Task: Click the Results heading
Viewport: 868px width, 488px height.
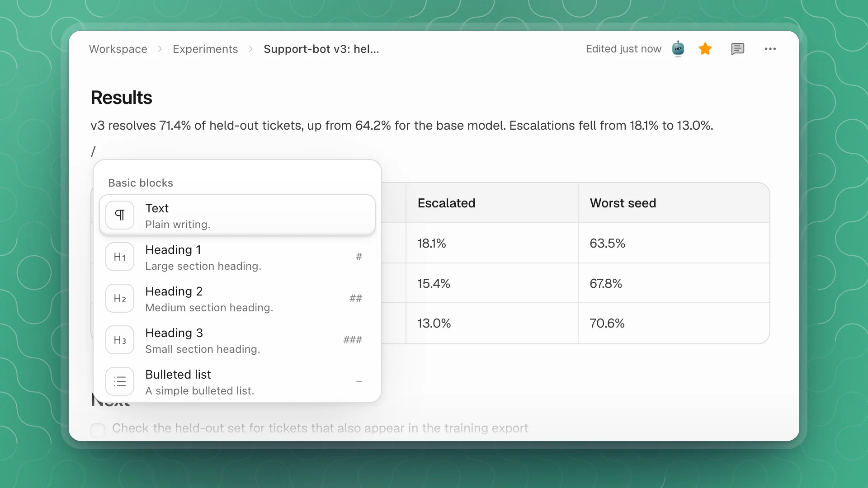Action: pos(121,98)
